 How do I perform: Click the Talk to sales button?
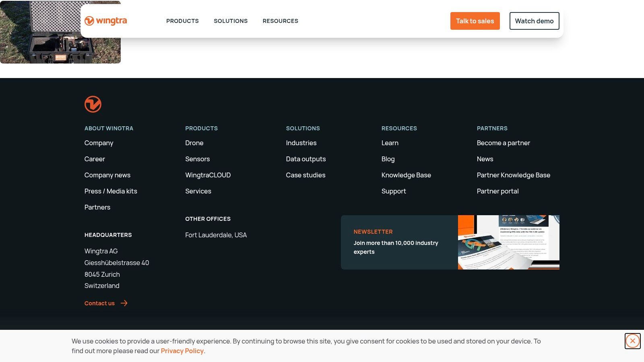pyautogui.click(x=475, y=21)
